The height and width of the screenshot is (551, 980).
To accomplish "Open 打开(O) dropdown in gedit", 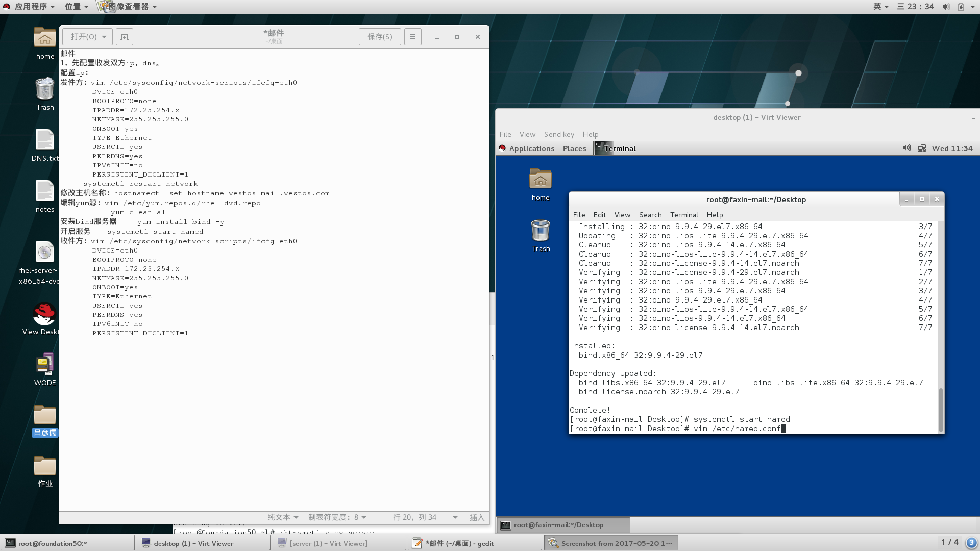I will (x=87, y=37).
